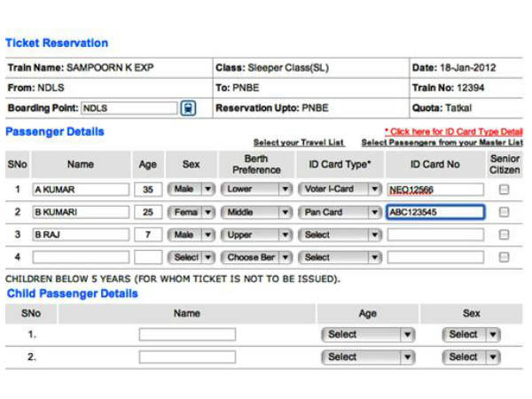Click Name field for child passenger 1

tap(187, 334)
